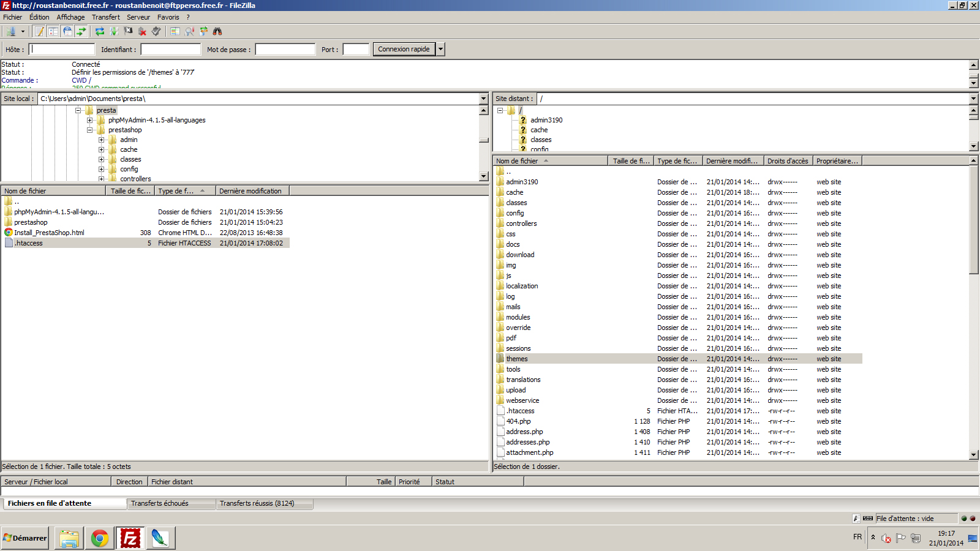Sort remote list by Propriétaire column
This screenshot has width=980, height=551.
837,161
